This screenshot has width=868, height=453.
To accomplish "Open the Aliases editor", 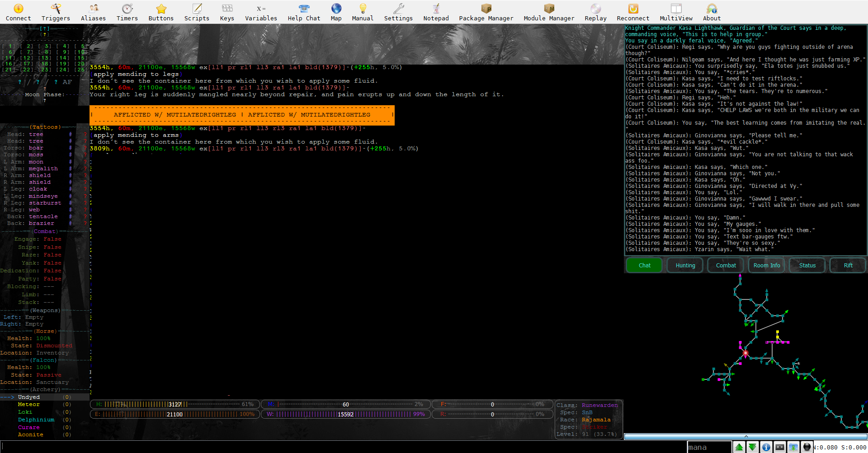I will pos(93,12).
